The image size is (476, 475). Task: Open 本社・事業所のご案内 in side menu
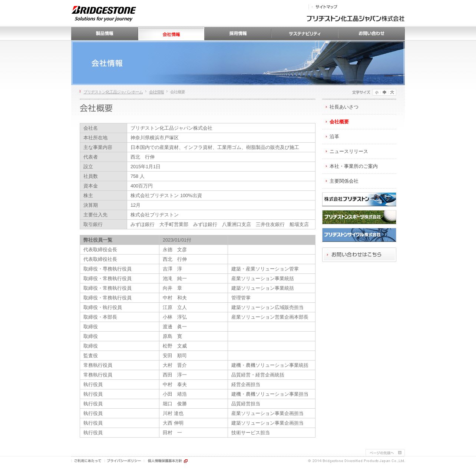(354, 166)
